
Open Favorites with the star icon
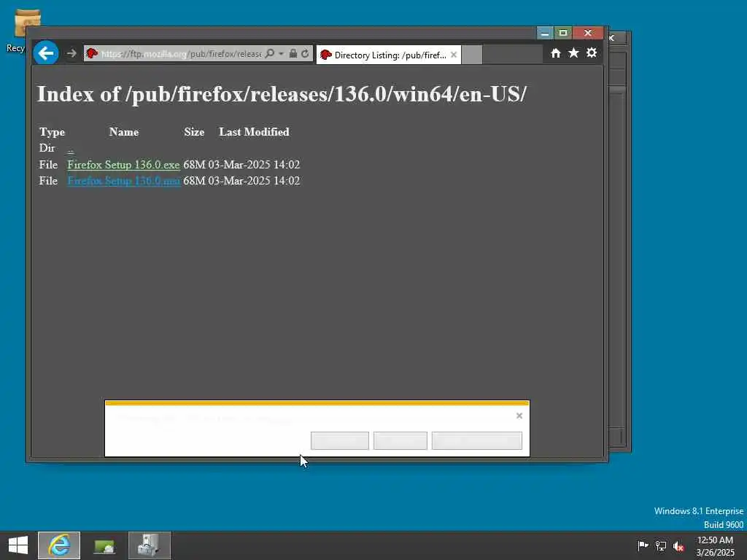pyautogui.click(x=573, y=52)
